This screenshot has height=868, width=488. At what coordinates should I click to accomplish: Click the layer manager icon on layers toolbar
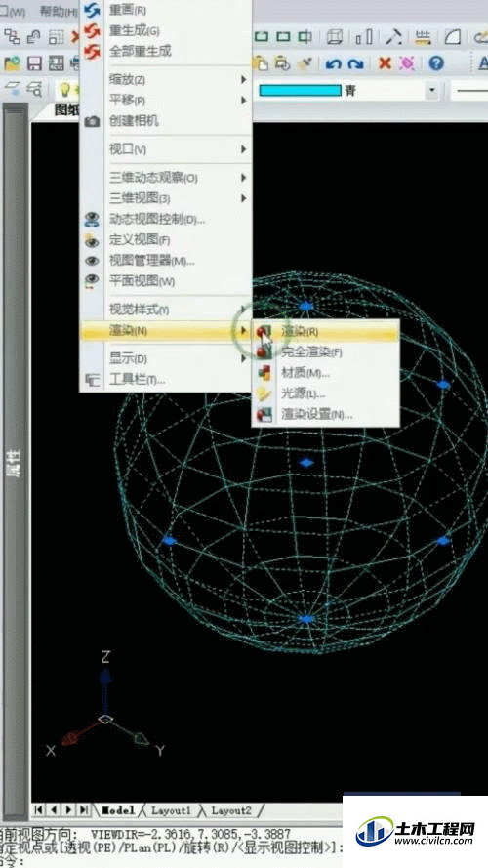[x=12, y=89]
